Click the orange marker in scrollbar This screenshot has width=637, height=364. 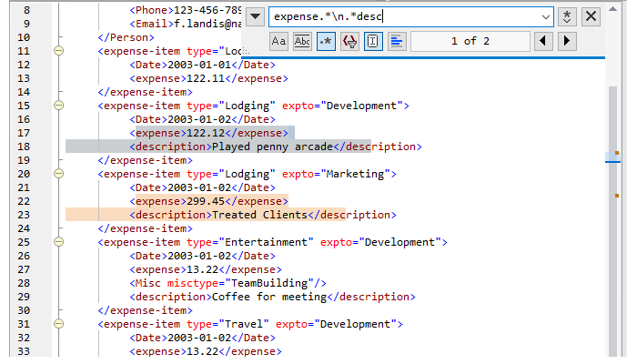[x=616, y=152]
